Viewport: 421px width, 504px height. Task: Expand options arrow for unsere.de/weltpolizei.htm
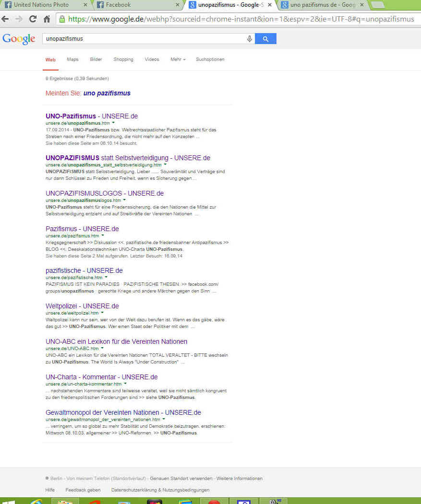102,313
